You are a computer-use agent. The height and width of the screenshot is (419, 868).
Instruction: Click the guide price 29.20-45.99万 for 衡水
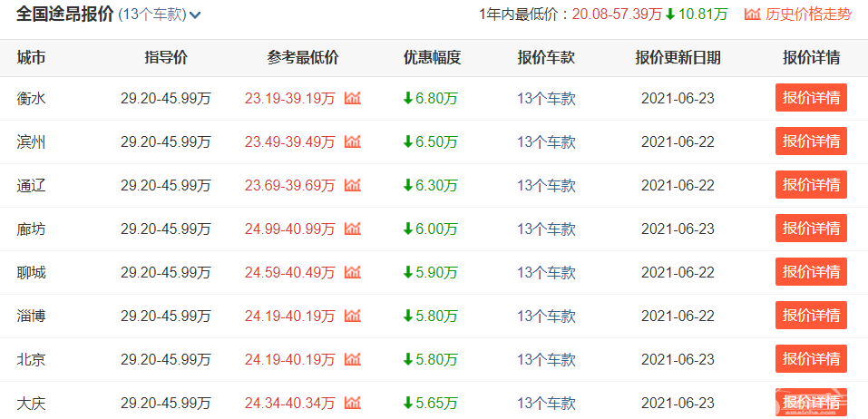click(x=166, y=99)
